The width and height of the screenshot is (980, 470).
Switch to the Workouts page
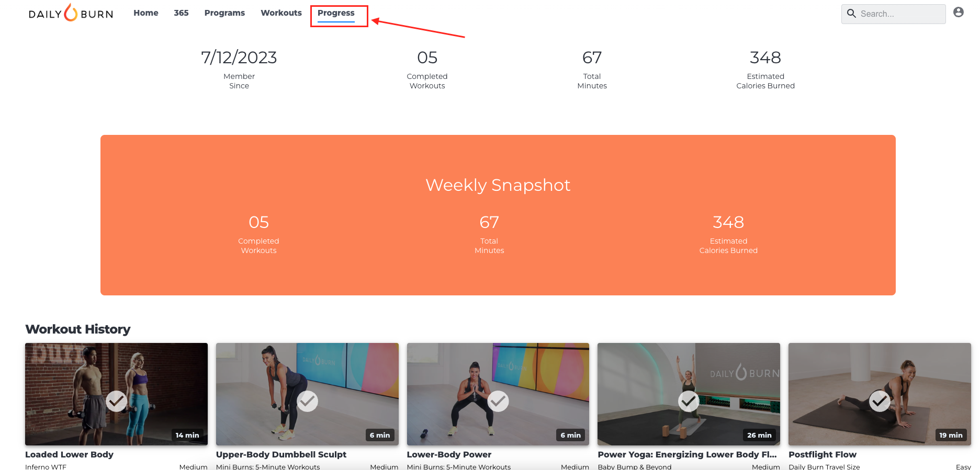pyautogui.click(x=281, y=13)
